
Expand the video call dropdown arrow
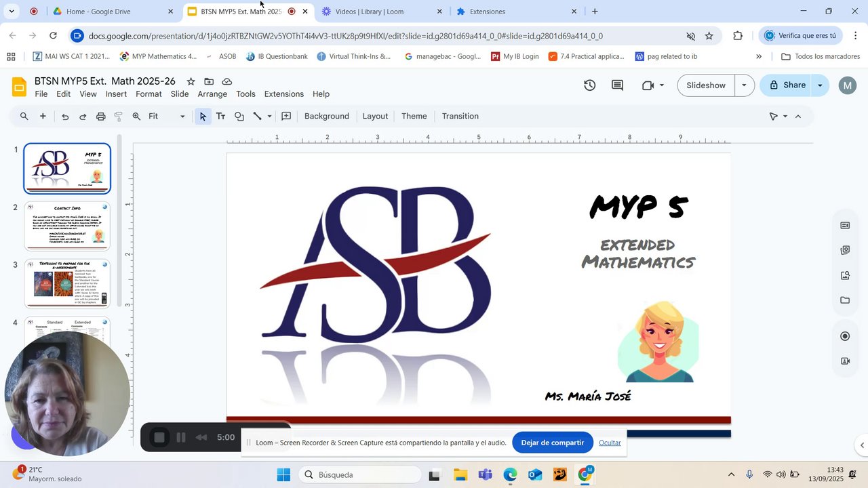(662, 85)
